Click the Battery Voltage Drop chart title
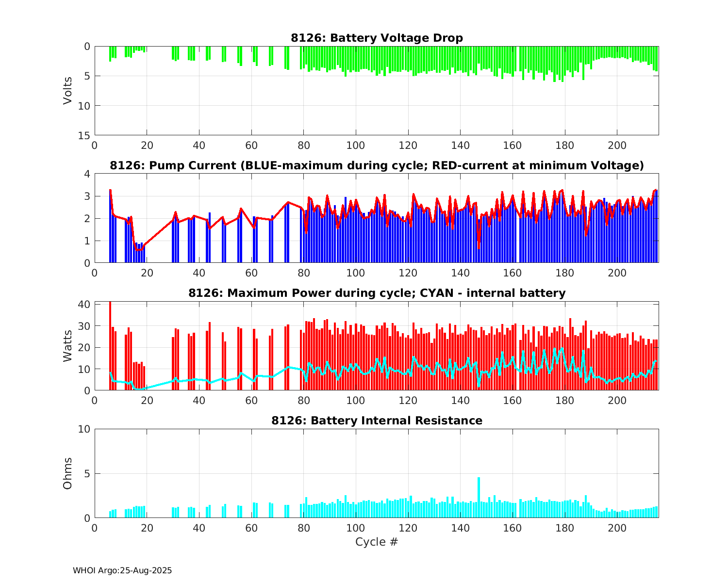The height and width of the screenshot is (582, 728). pos(377,38)
